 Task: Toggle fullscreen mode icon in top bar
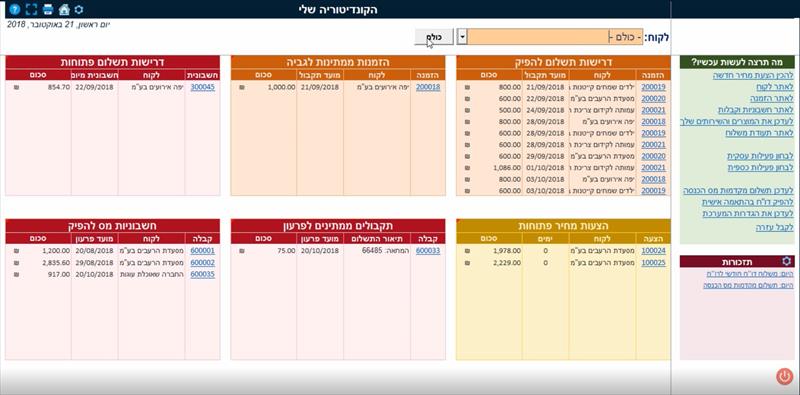[31, 9]
